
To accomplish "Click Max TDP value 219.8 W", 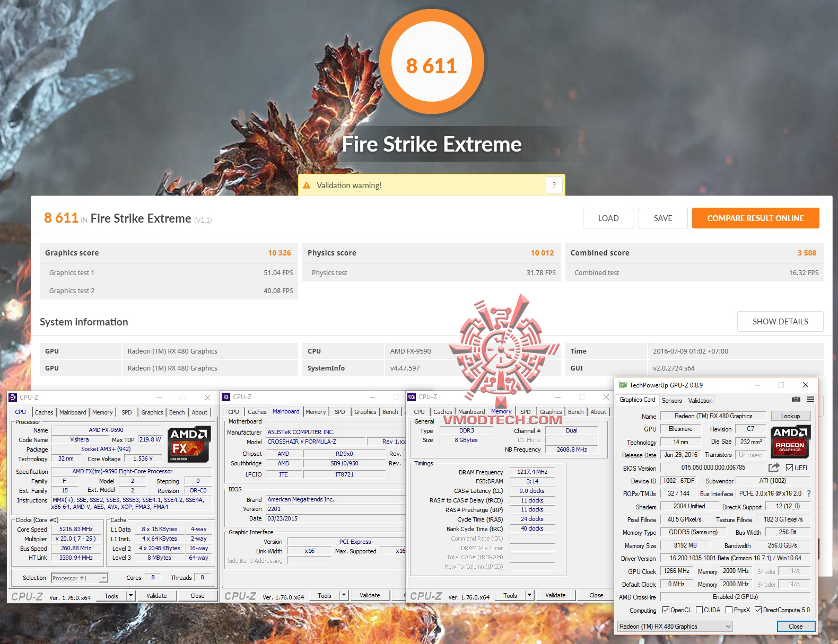I will (x=150, y=439).
